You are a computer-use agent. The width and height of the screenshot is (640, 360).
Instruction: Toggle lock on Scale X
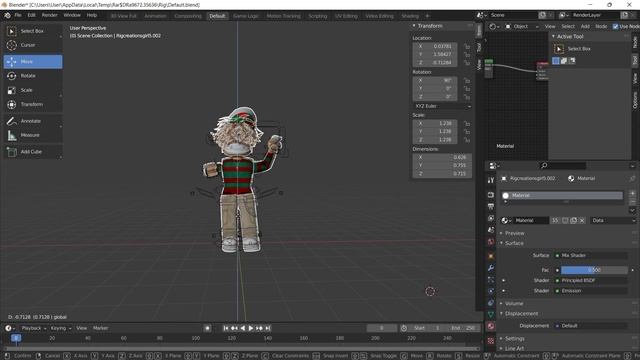tap(467, 124)
